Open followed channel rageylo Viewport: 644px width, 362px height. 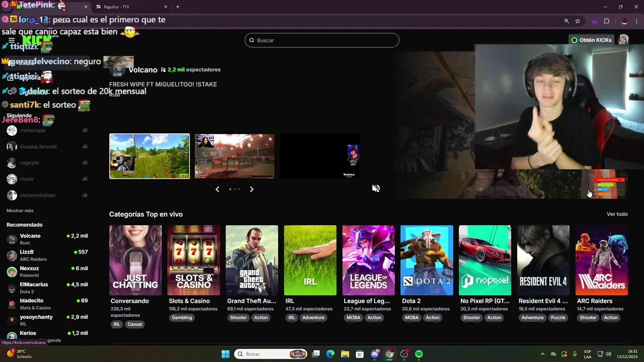[x=48, y=163]
